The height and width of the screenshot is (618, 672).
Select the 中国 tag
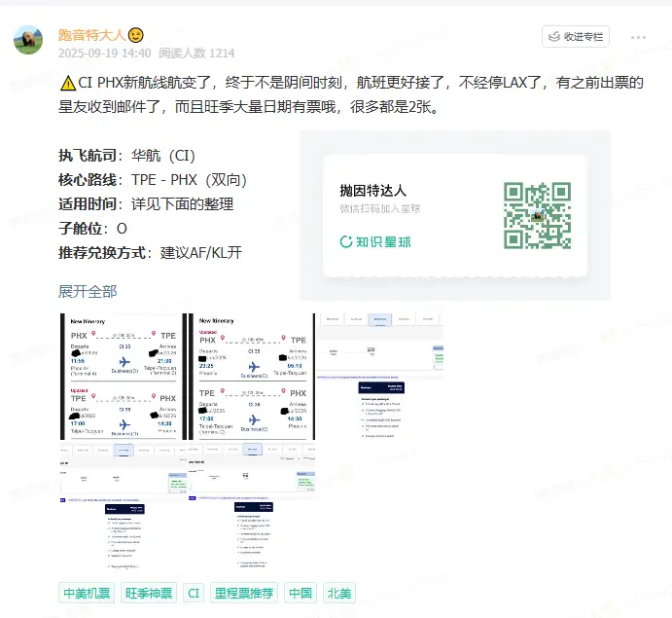(x=301, y=593)
